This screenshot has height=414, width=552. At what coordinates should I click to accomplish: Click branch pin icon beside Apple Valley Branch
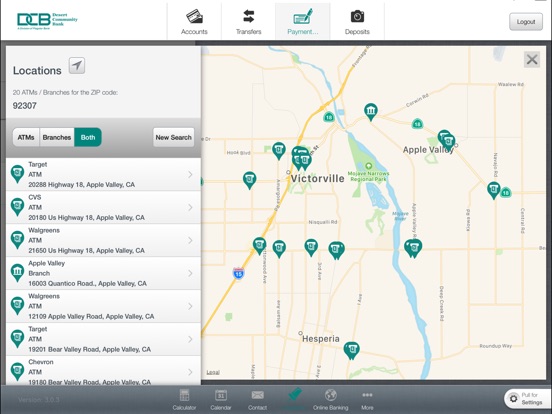pos(17,272)
